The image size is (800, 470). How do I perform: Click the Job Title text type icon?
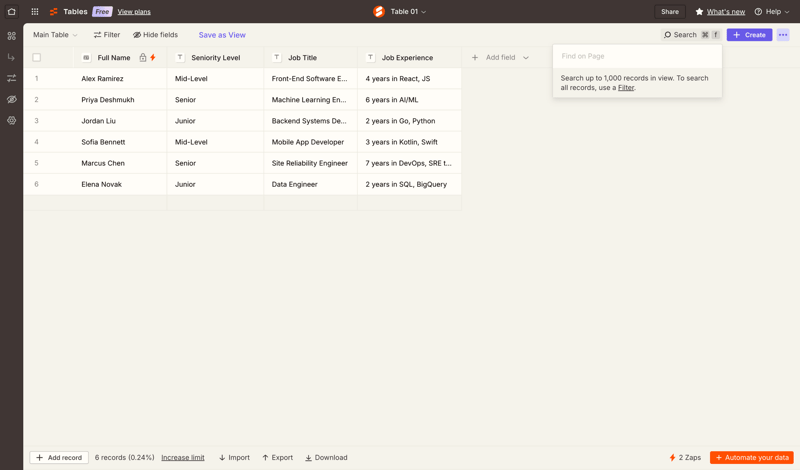(x=277, y=57)
